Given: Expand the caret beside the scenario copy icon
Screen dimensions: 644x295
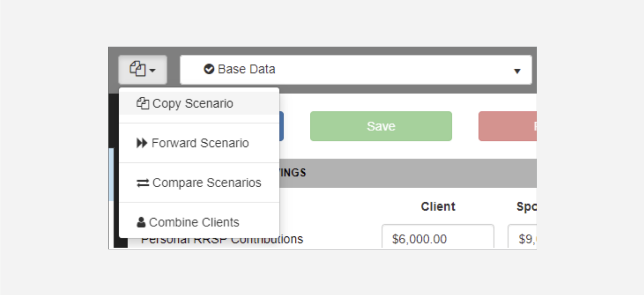Looking at the screenshot, I should tap(152, 70).
